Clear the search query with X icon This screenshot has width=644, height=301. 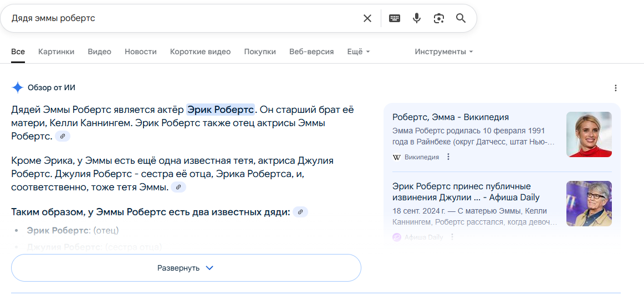pyautogui.click(x=367, y=18)
